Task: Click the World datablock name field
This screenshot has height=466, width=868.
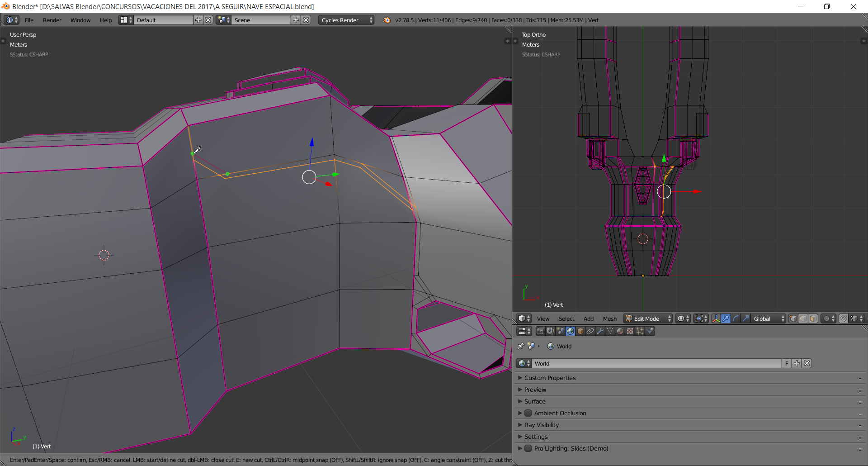Action: point(657,363)
